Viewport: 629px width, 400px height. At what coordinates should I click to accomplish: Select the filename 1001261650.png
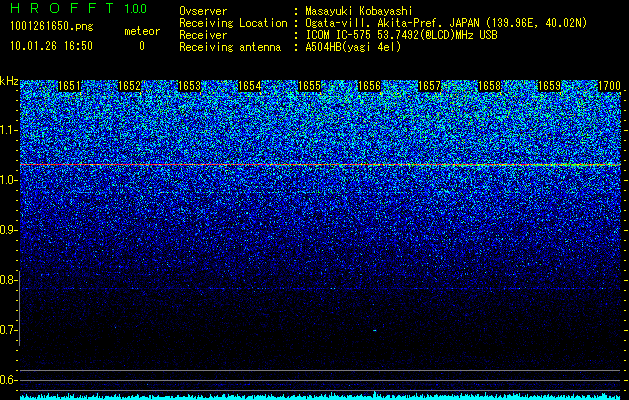52,27
